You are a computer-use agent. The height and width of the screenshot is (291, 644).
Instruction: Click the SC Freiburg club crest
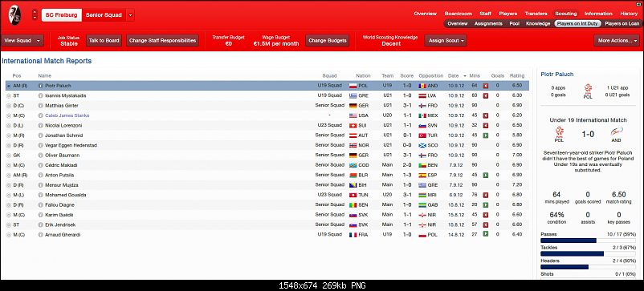(15, 15)
